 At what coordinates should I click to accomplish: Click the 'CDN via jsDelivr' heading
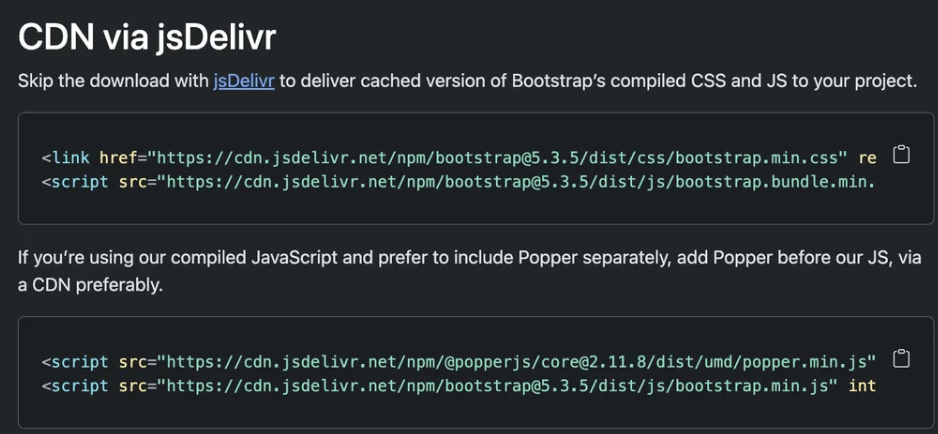[147, 37]
